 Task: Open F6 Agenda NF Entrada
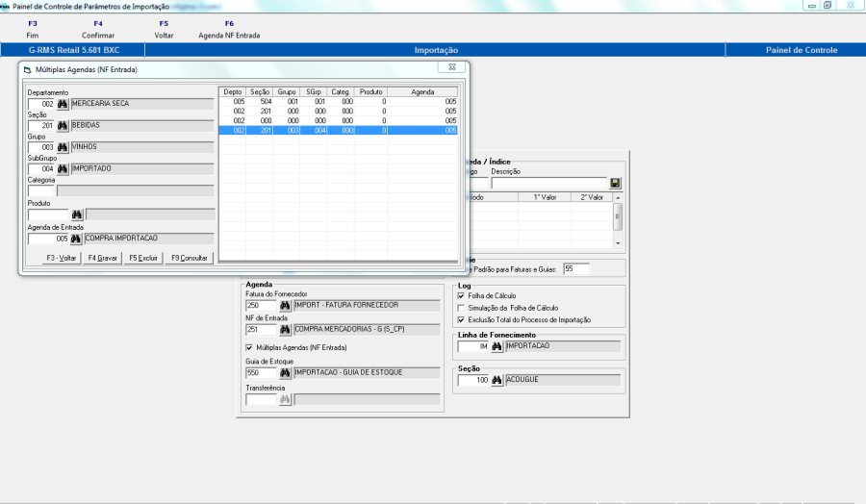229,29
